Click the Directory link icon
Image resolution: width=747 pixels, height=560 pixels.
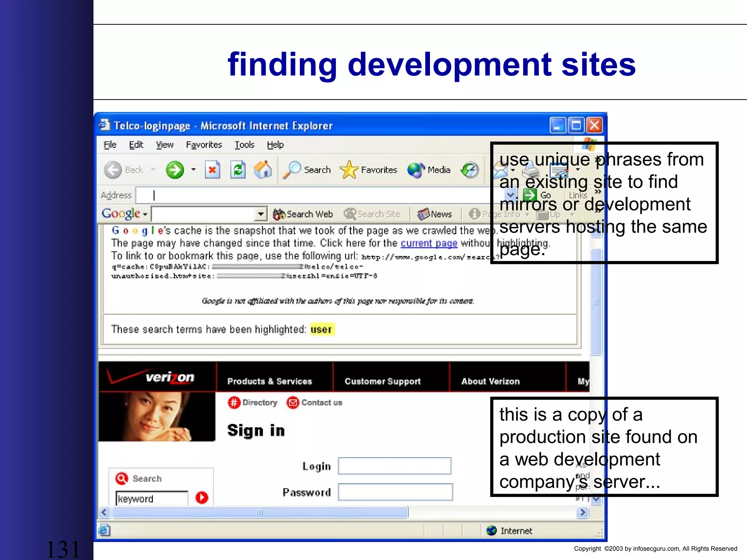tap(234, 402)
